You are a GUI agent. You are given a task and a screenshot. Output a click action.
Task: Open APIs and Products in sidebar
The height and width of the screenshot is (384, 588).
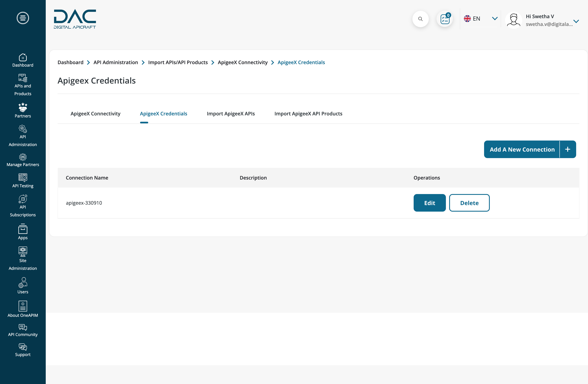point(23,85)
